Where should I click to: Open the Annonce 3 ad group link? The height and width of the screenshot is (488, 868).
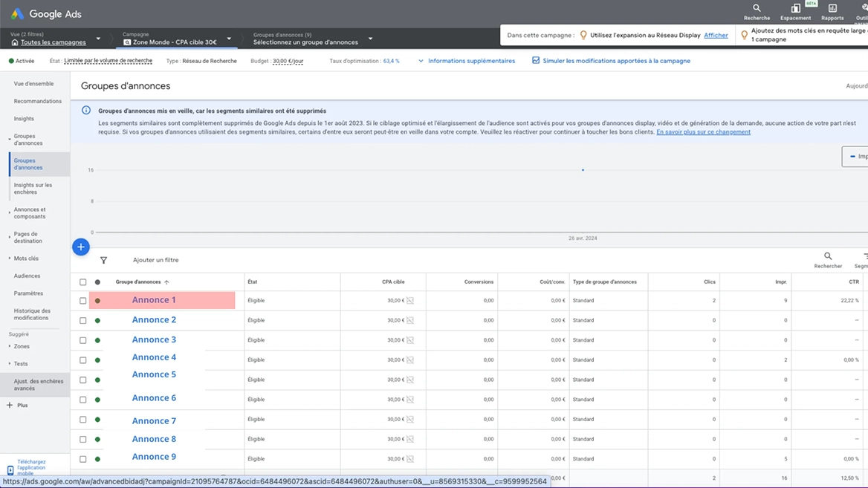click(x=154, y=339)
